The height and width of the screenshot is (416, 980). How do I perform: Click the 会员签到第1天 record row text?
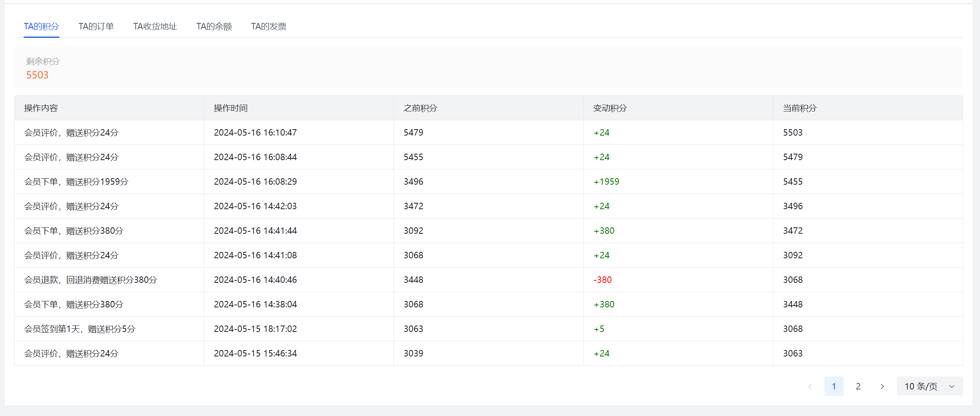pos(80,329)
